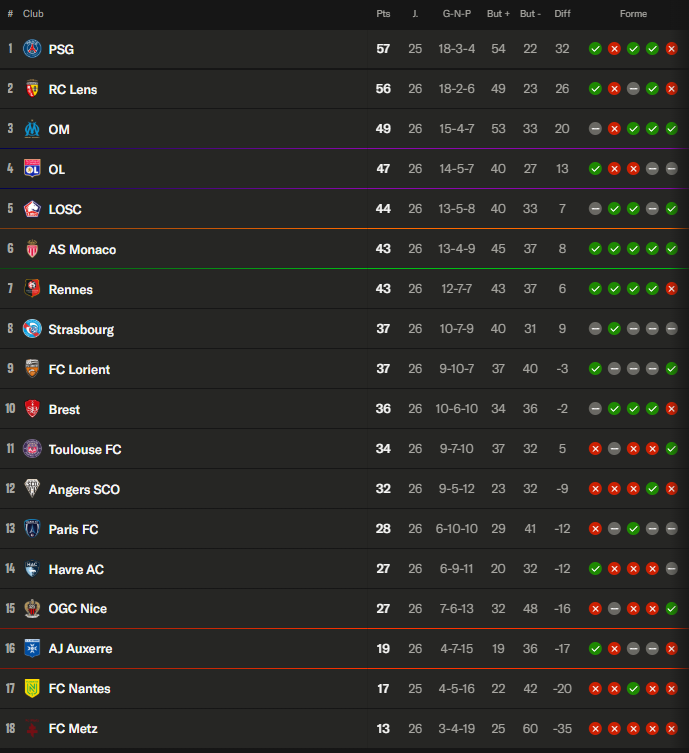Click the AS Monaco crest icon
This screenshot has width=689, height=753.
pos(32,249)
